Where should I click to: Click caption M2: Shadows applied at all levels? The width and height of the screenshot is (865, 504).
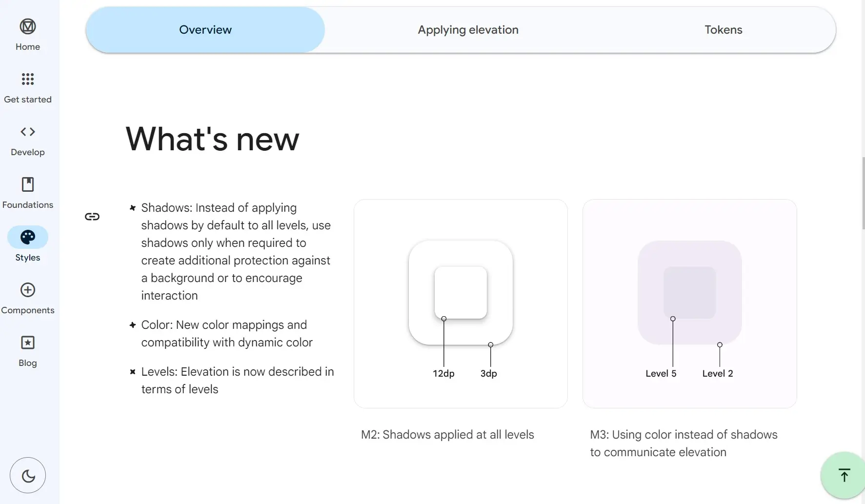click(x=447, y=435)
